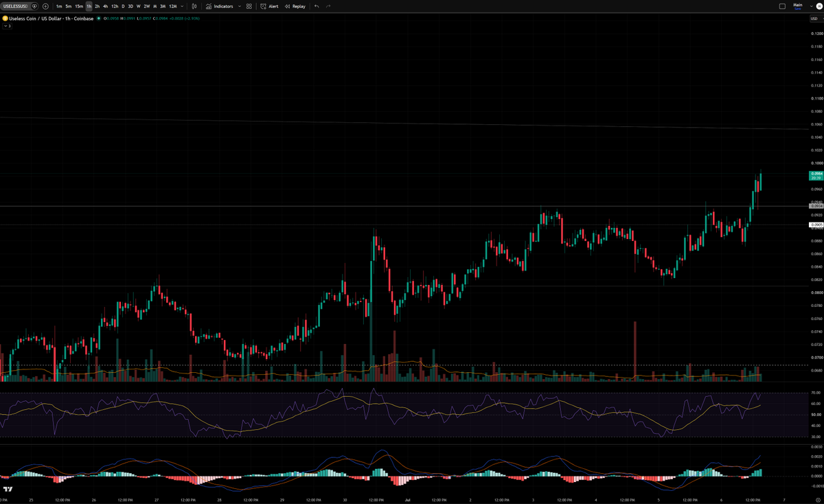Switch to the 12h timeframe

[x=115, y=6]
